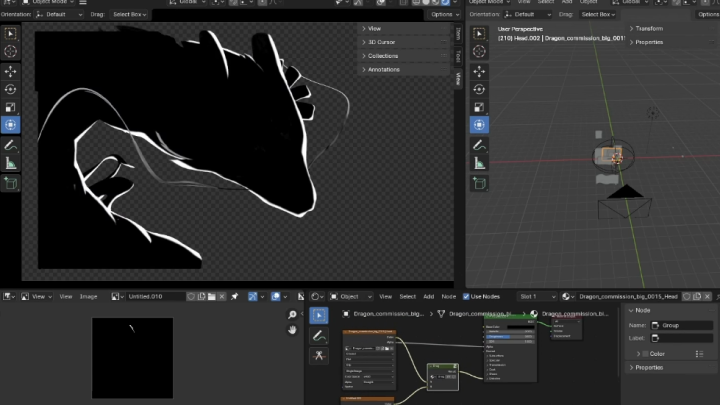Select the node editor Annotate tool
Image resolution: width=720 pixels, height=405 pixels.
coord(319,336)
